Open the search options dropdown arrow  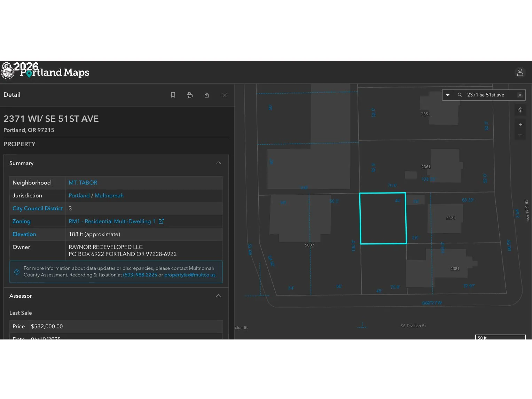[448, 95]
